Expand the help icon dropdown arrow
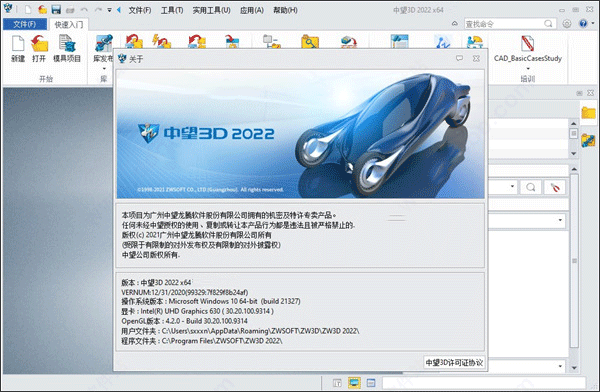This screenshot has width=600, height=392. (x=593, y=24)
